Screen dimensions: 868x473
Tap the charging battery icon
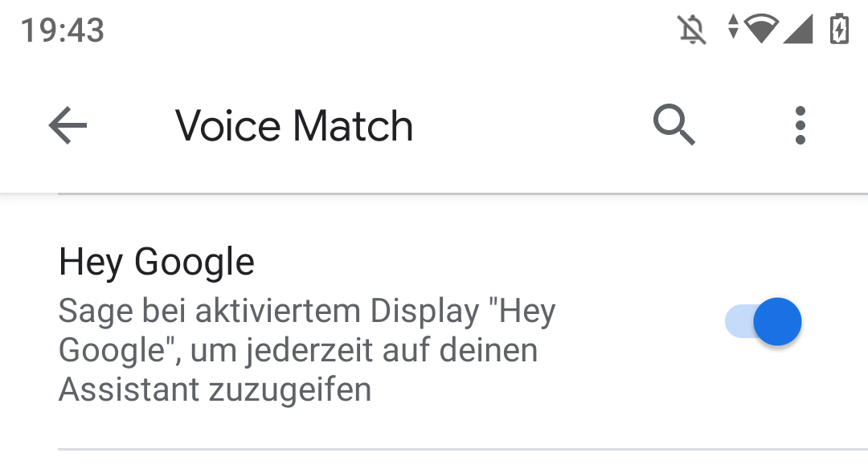[839, 29]
